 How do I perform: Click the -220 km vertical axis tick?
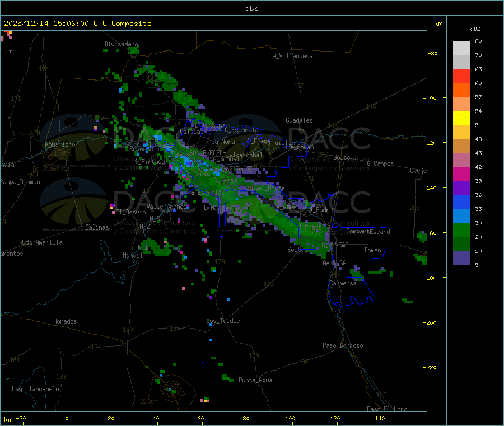430,368
